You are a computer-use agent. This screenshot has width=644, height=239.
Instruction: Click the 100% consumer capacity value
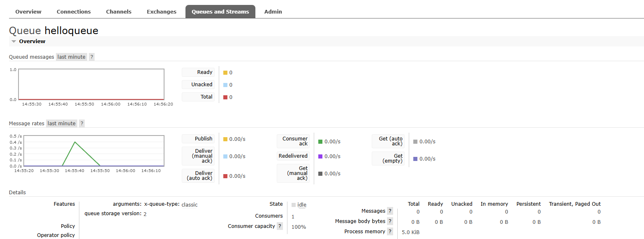click(x=299, y=227)
